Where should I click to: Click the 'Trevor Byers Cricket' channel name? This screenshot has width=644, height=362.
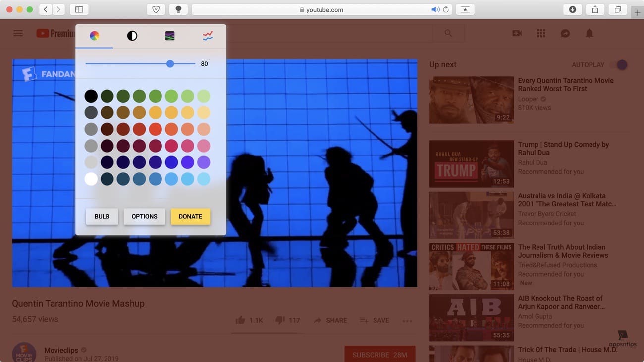(x=547, y=214)
